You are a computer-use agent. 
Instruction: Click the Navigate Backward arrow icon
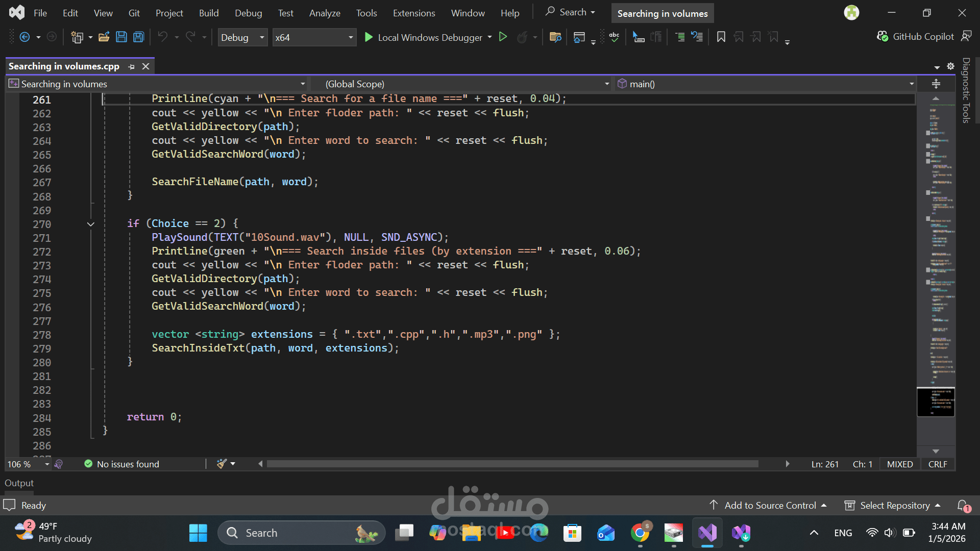pyautogui.click(x=24, y=37)
